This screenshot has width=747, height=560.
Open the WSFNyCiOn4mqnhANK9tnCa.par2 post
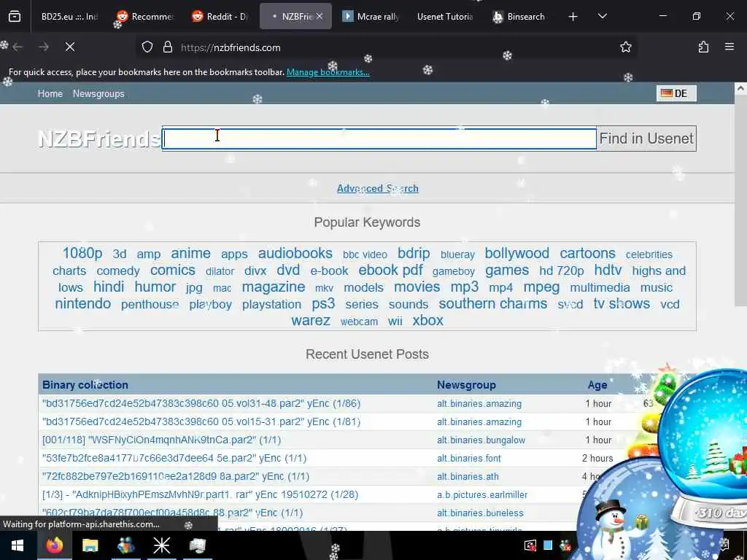(x=161, y=440)
